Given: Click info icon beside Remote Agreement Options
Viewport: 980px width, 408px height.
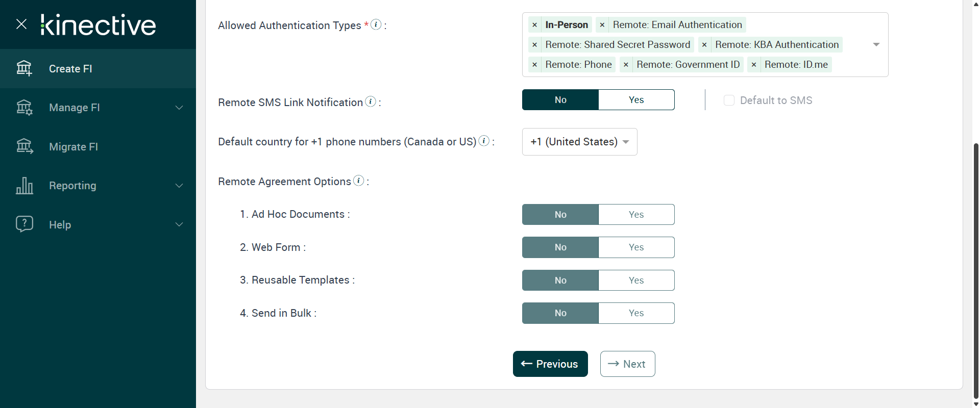Looking at the screenshot, I should tap(359, 181).
